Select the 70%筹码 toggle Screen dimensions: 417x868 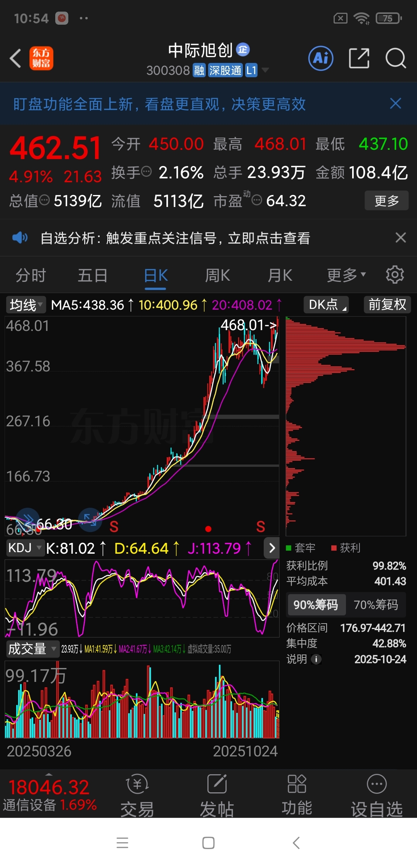376,604
